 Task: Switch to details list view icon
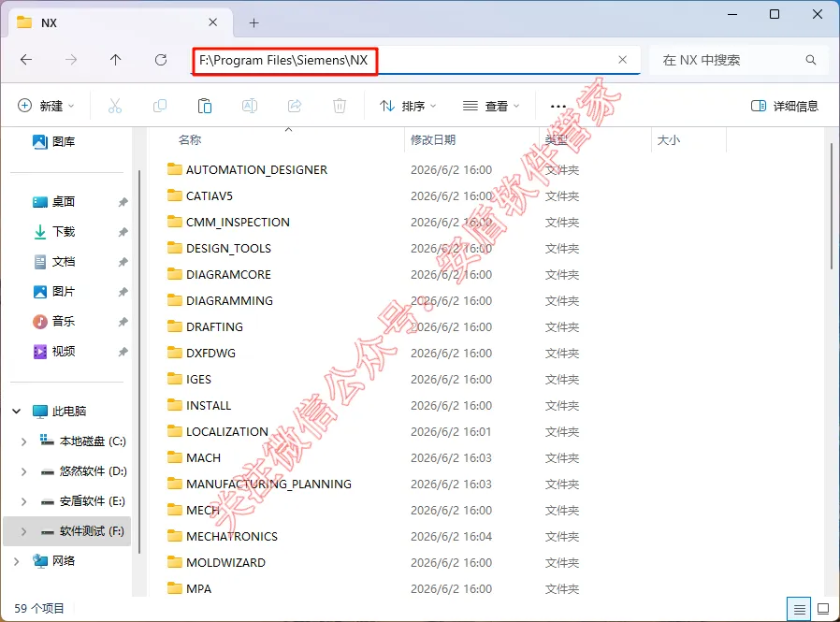pos(799,609)
